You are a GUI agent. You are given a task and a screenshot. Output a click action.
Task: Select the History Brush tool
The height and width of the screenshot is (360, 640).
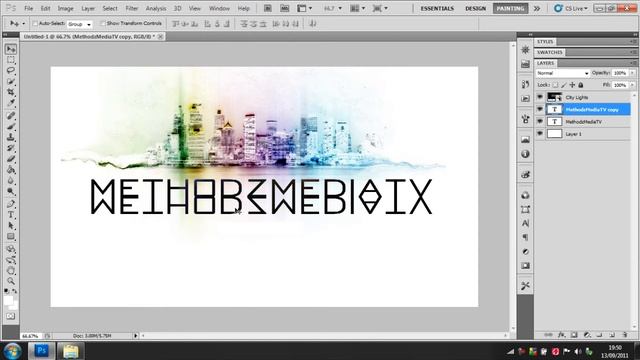[11, 148]
